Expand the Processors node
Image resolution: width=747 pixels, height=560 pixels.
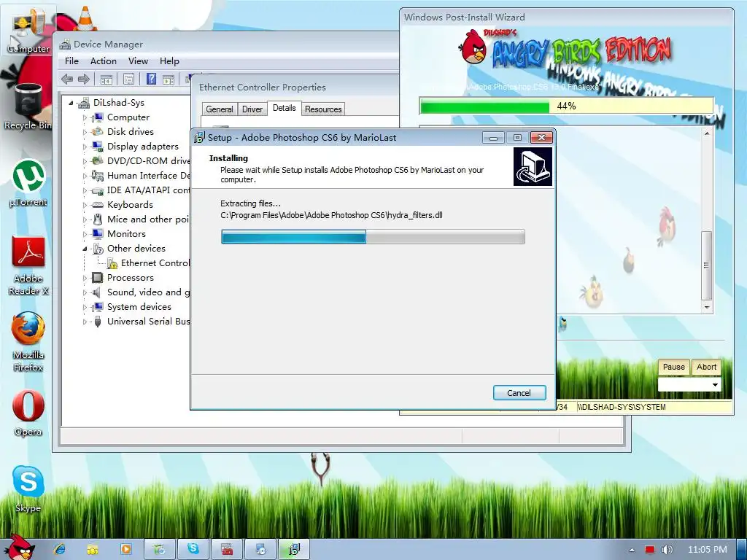point(85,278)
